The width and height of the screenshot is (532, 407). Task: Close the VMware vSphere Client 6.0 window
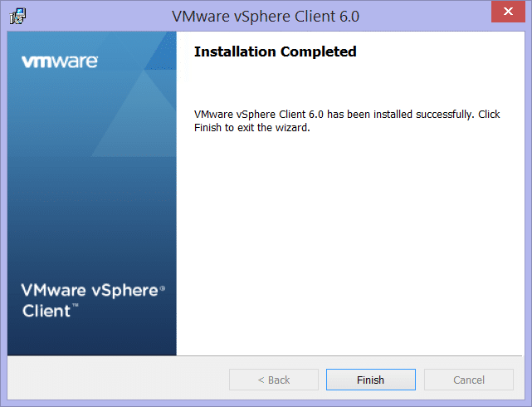[x=508, y=12]
